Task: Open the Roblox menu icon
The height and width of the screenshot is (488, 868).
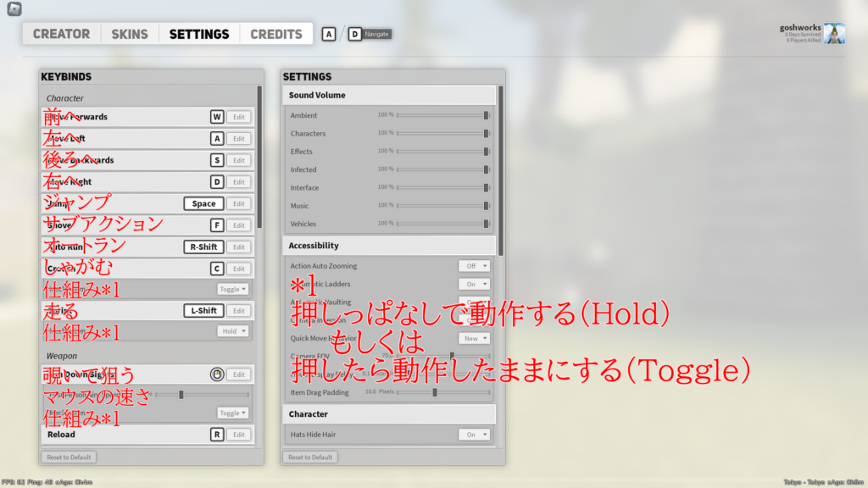Action: point(13,9)
